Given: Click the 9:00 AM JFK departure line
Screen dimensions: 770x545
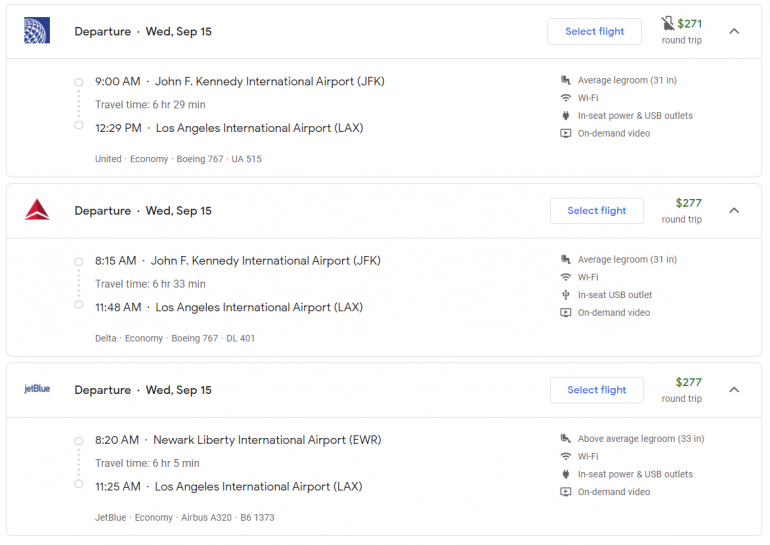Looking at the screenshot, I should [239, 81].
